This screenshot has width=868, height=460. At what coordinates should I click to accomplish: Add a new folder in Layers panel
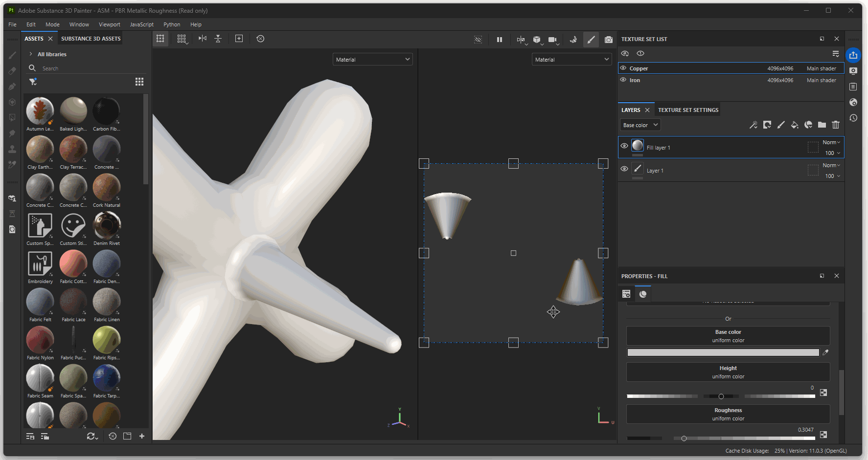click(822, 125)
